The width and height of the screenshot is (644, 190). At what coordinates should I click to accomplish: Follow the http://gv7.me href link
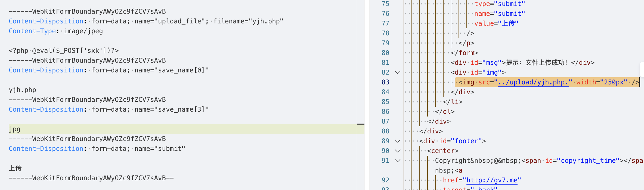tap(492, 180)
